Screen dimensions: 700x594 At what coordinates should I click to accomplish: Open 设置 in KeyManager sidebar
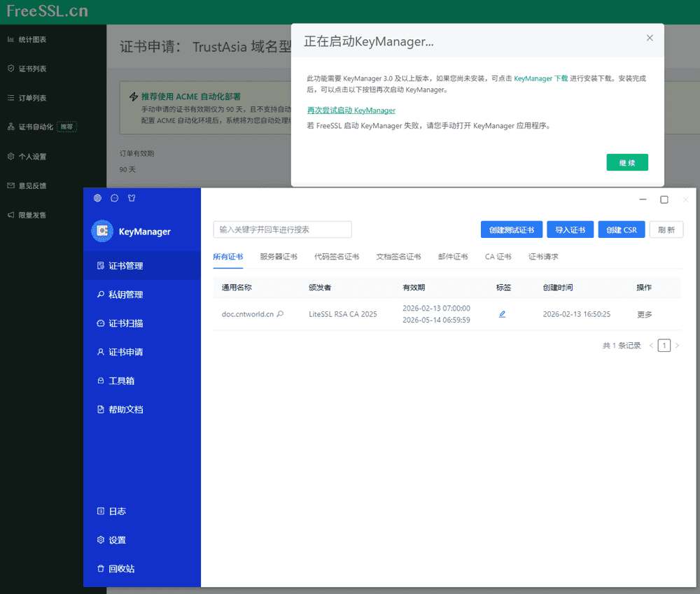coord(117,540)
